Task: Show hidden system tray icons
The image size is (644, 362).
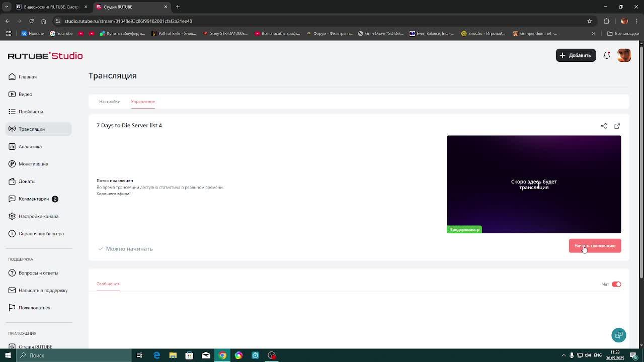Action: [x=563, y=355]
